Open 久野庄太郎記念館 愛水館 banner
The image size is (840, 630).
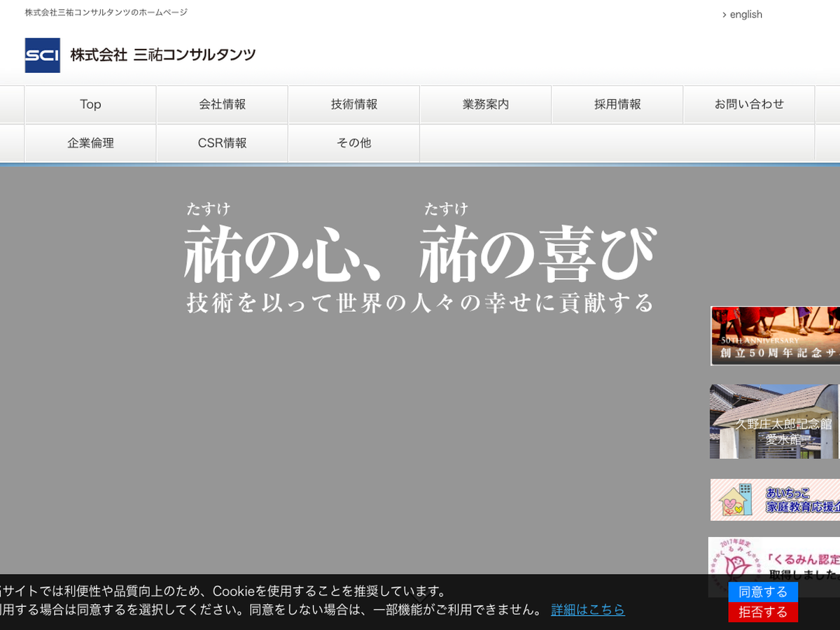[x=775, y=421]
